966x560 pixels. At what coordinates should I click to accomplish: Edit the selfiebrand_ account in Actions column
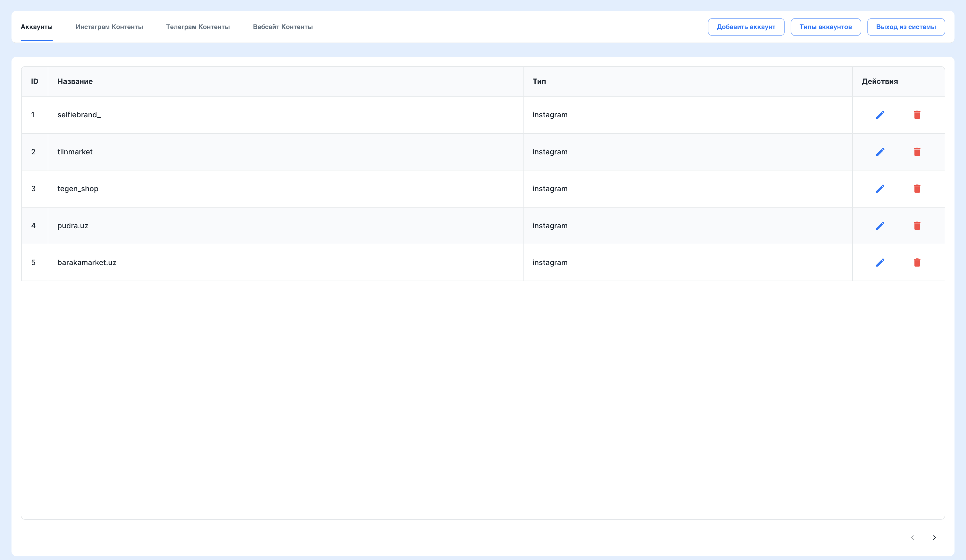point(881,115)
